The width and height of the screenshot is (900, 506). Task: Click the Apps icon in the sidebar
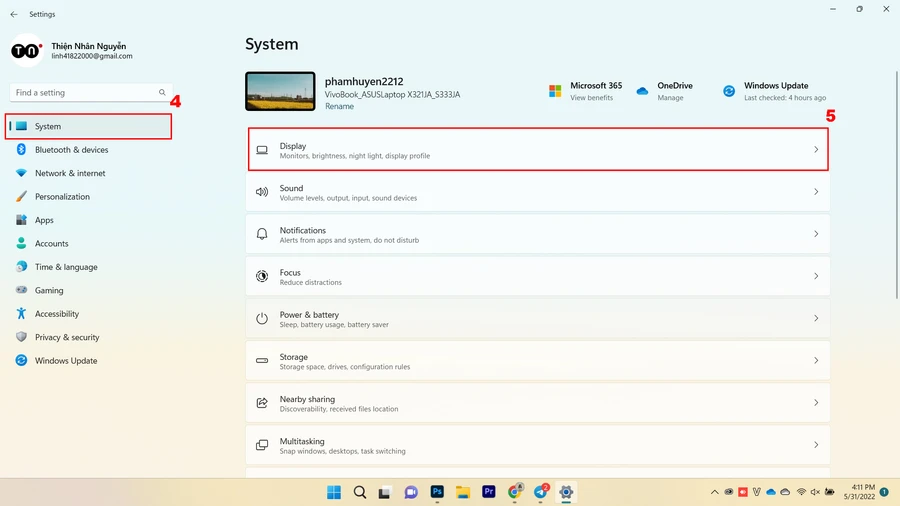21,220
